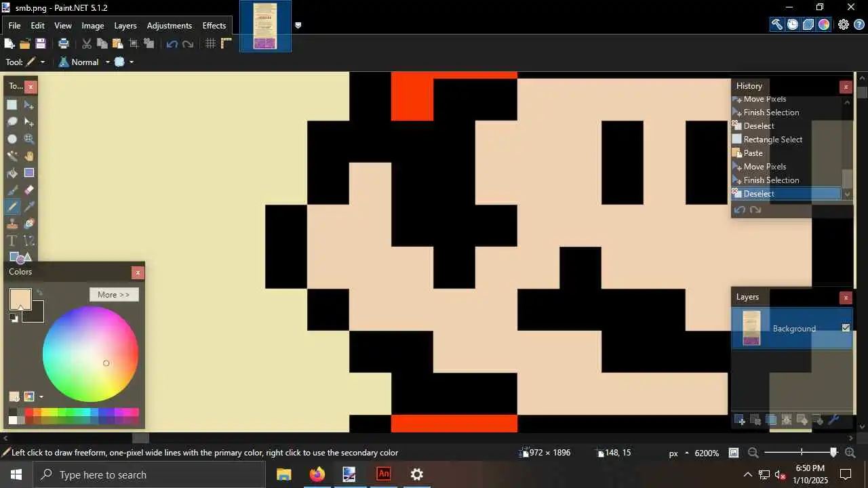Click the zoom slider handle
This screenshot has width=868, height=488.
pyautogui.click(x=833, y=453)
